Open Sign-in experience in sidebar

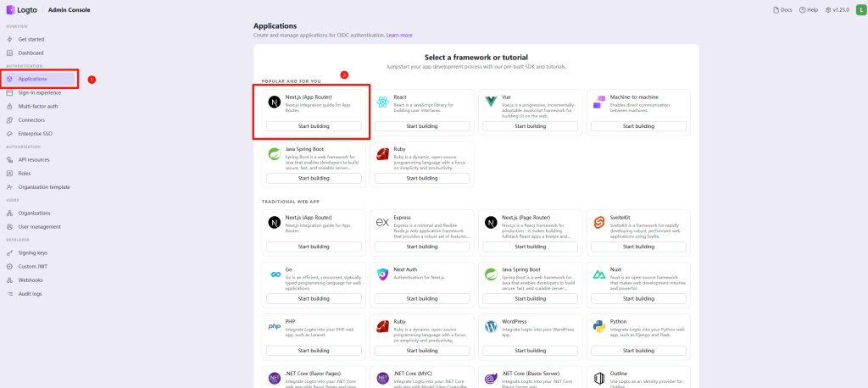tap(39, 92)
